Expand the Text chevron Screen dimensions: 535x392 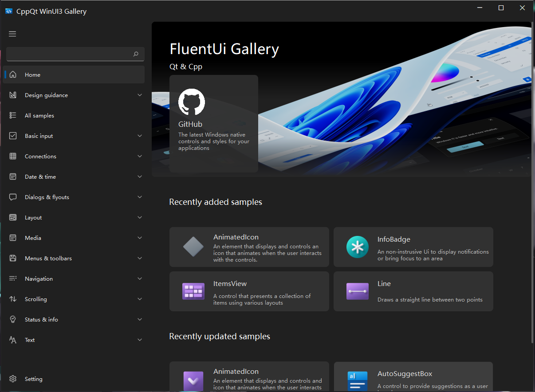[x=140, y=340]
